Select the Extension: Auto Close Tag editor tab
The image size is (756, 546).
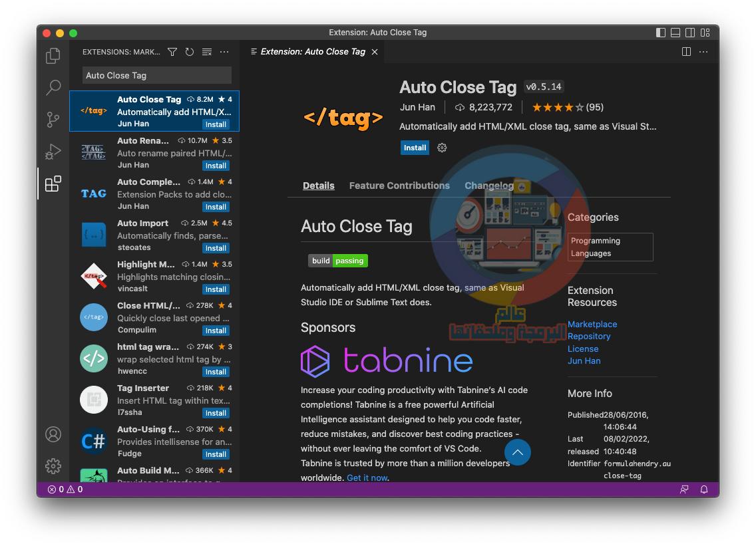coord(313,52)
